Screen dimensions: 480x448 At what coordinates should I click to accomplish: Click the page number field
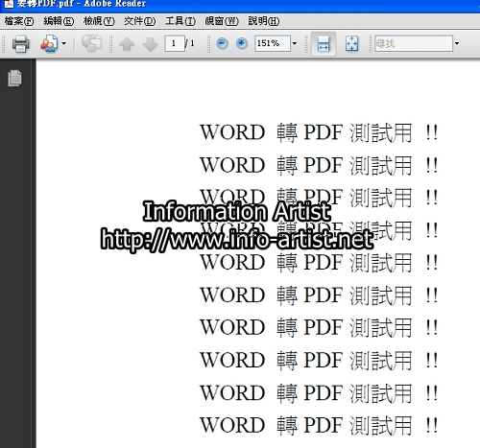point(175,43)
